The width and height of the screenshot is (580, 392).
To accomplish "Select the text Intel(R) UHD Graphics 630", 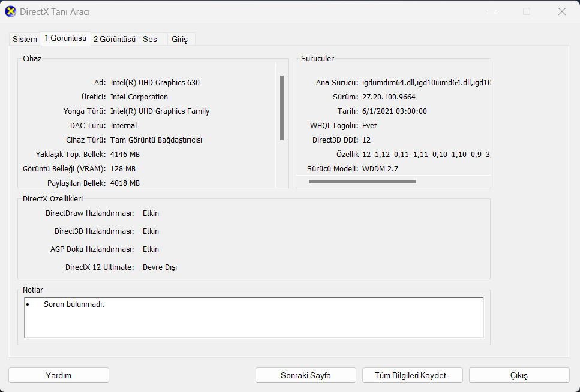I will pyautogui.click(x=155, y=83).
